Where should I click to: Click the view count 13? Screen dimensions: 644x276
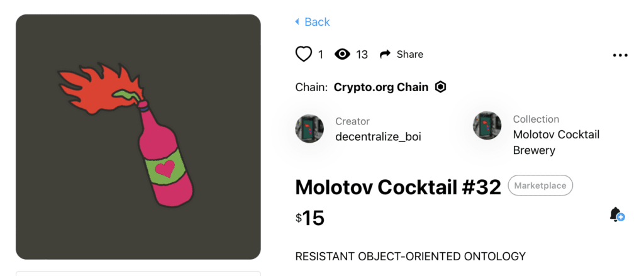point(362,55)
